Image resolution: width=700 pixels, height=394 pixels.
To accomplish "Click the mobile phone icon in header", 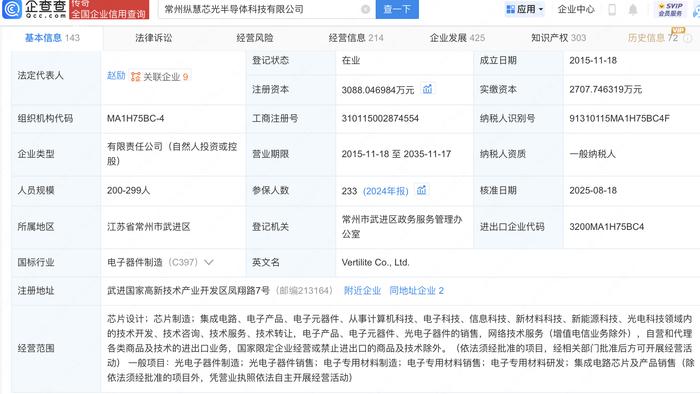I will 612,9.
